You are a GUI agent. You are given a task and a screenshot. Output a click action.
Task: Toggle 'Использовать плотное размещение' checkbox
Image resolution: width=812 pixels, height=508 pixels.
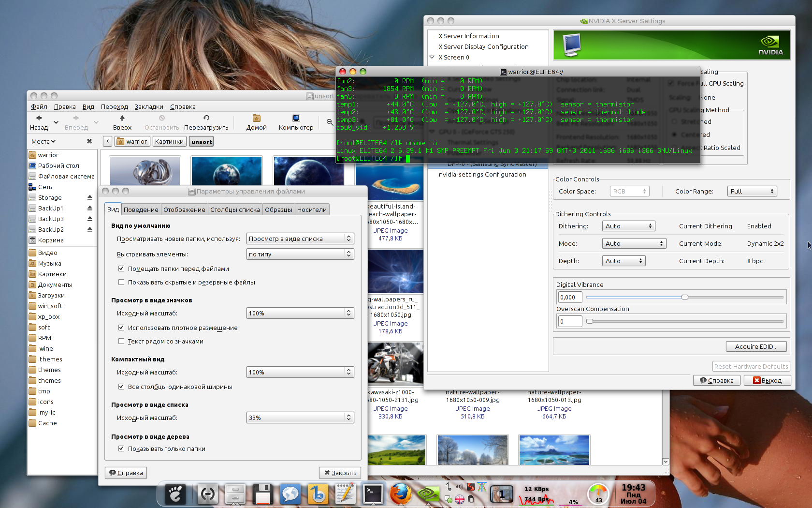(x=121, y=328)
